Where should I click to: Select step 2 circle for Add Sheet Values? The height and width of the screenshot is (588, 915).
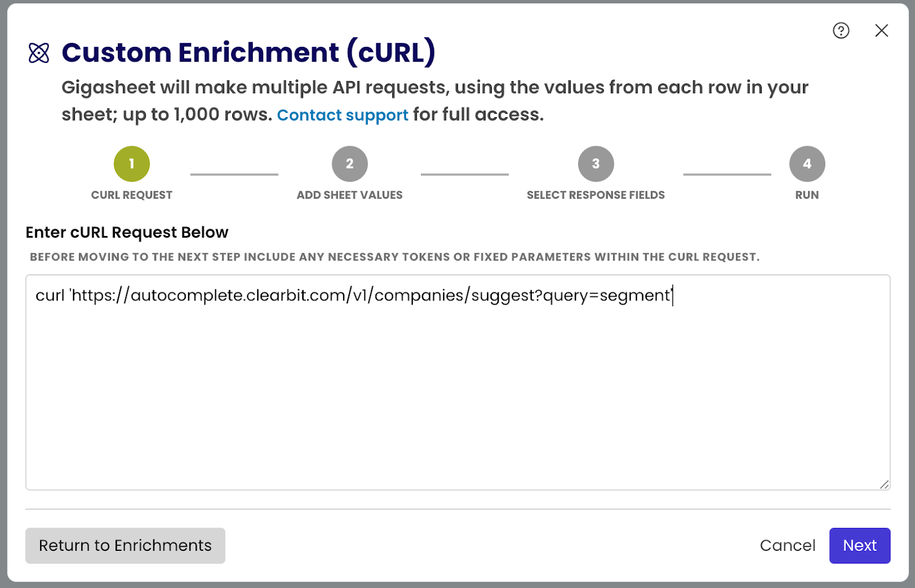click(x=349, y=164)
